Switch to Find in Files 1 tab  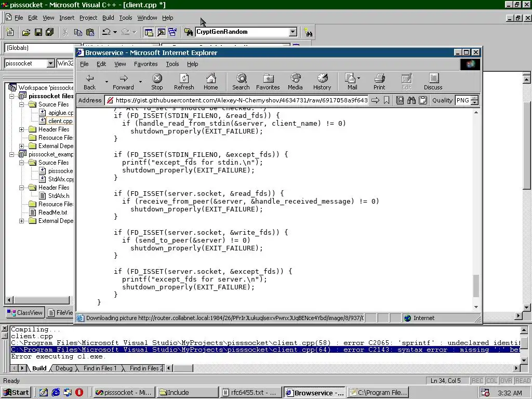click(100, 368)
